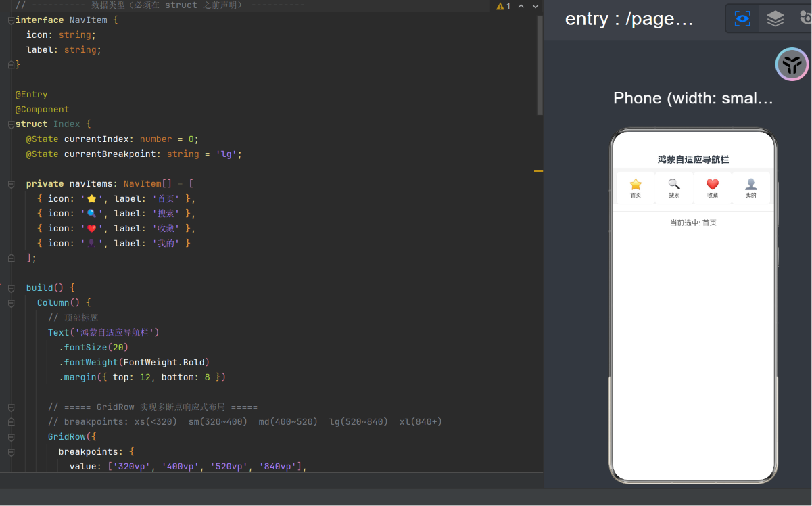
Task: Tap the star 首页 item in phone preview
Action: click(636, 188)
